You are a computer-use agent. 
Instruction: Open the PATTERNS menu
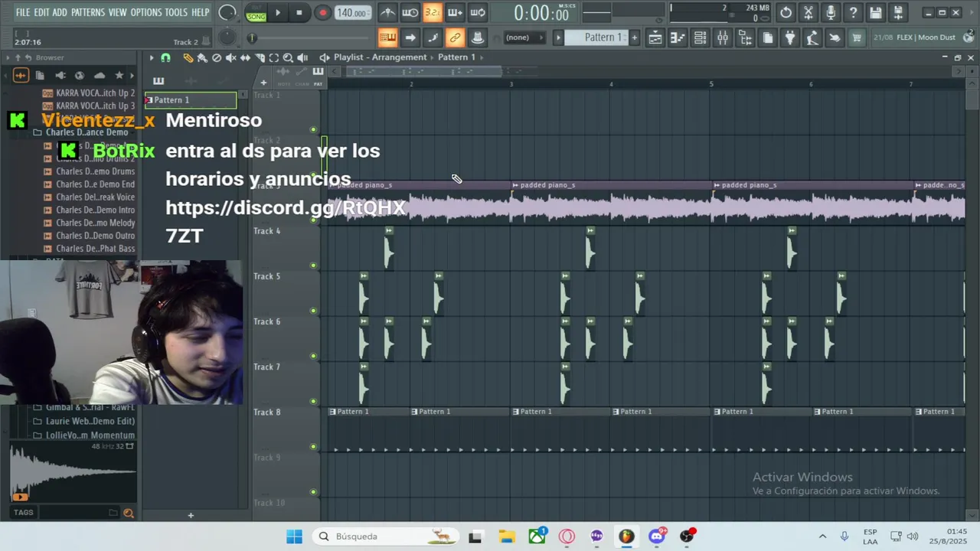coord(88,12)
